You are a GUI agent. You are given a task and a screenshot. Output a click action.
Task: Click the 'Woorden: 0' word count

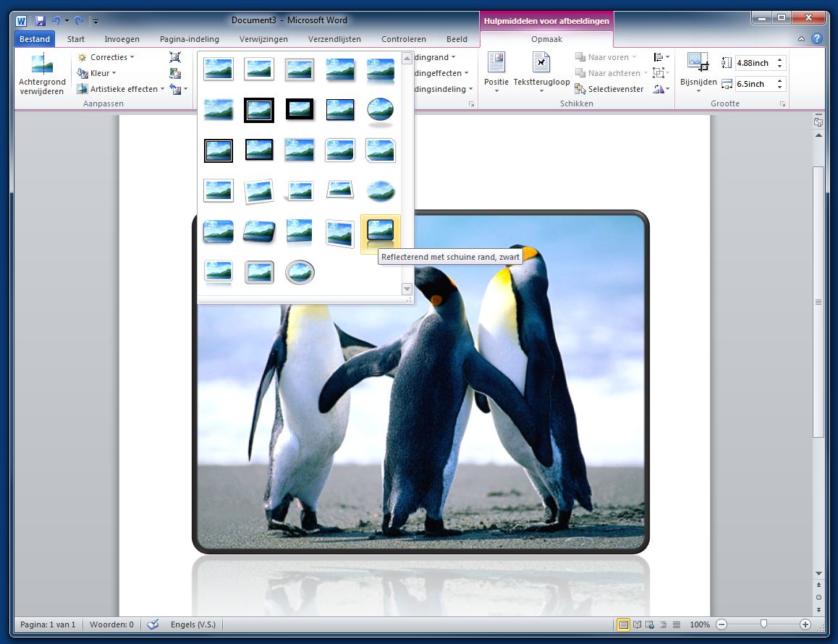[111, 624]
